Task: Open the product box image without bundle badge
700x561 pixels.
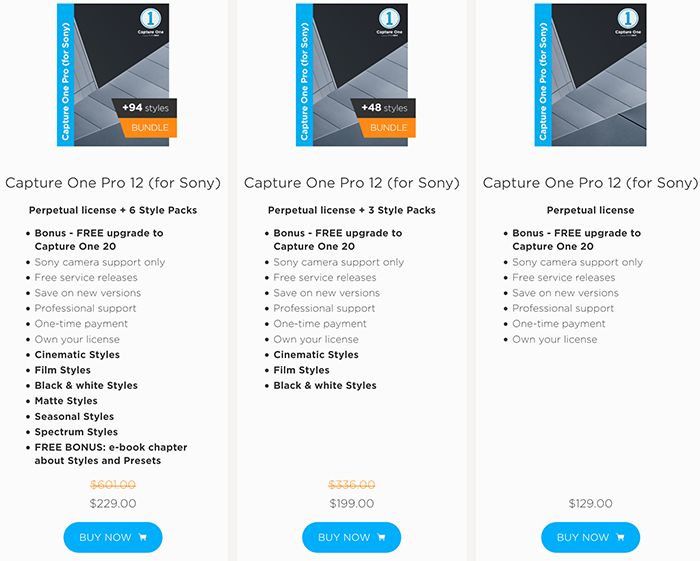Action: tap(590, 75)
